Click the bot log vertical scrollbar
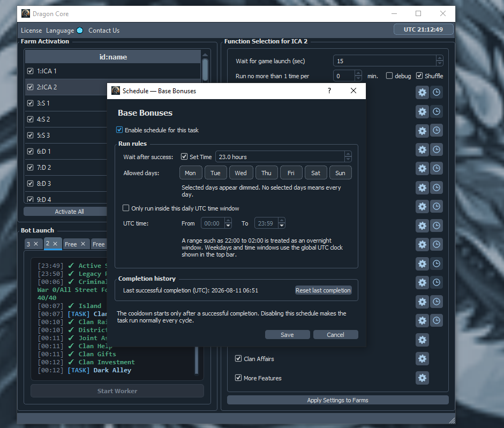Screen dimensions: 504x428 (x=197, y=359)
